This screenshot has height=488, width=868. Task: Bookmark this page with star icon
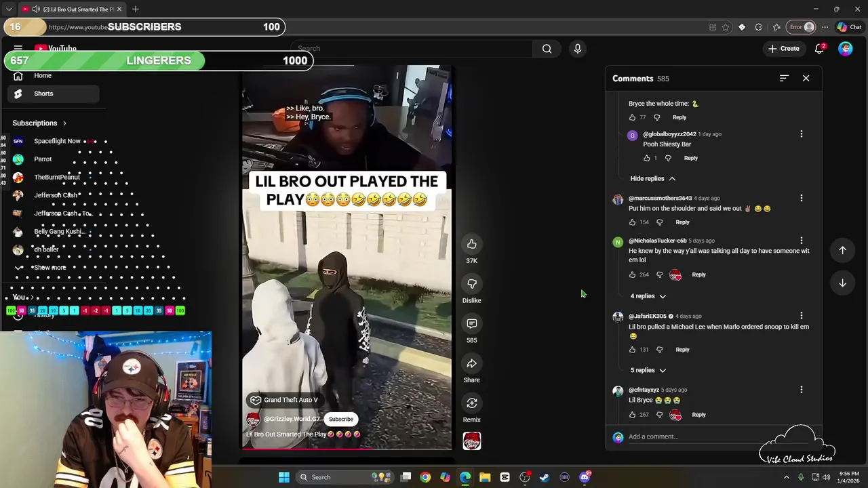pos(726,27)
